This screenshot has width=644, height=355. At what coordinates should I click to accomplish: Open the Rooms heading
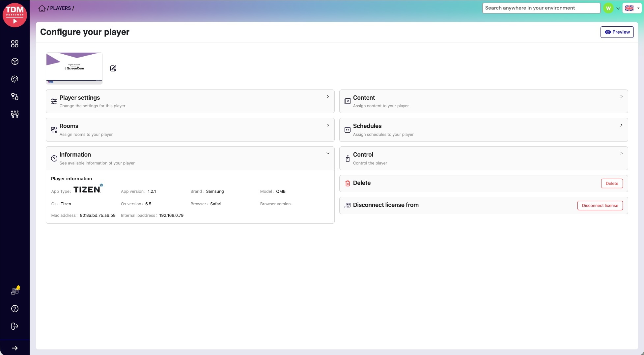(69, 126)
